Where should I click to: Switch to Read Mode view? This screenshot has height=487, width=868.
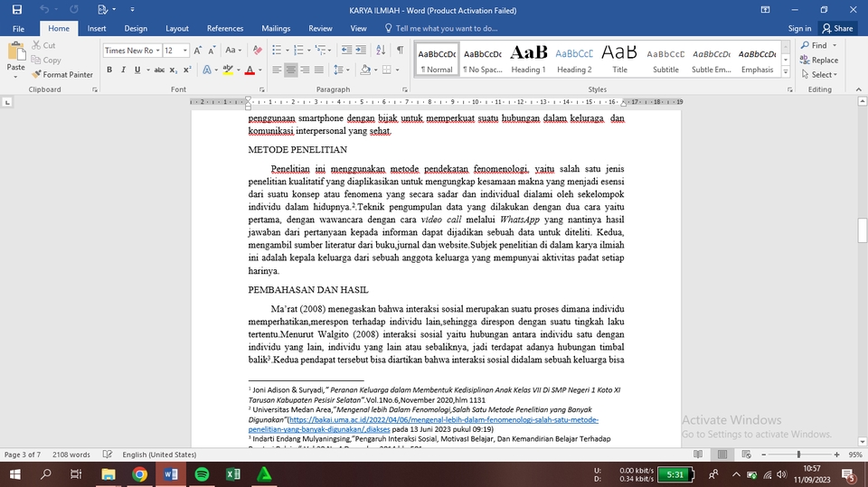tap(698, 454)
